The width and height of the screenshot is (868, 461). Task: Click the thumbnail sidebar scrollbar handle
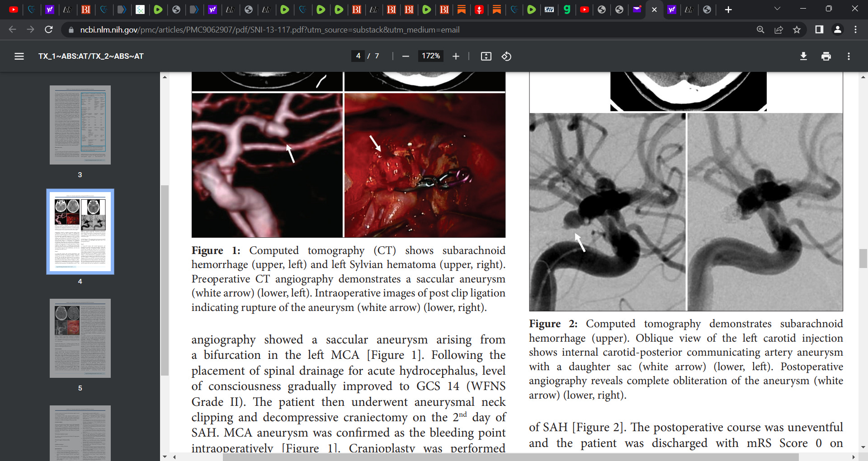point(165,280)
